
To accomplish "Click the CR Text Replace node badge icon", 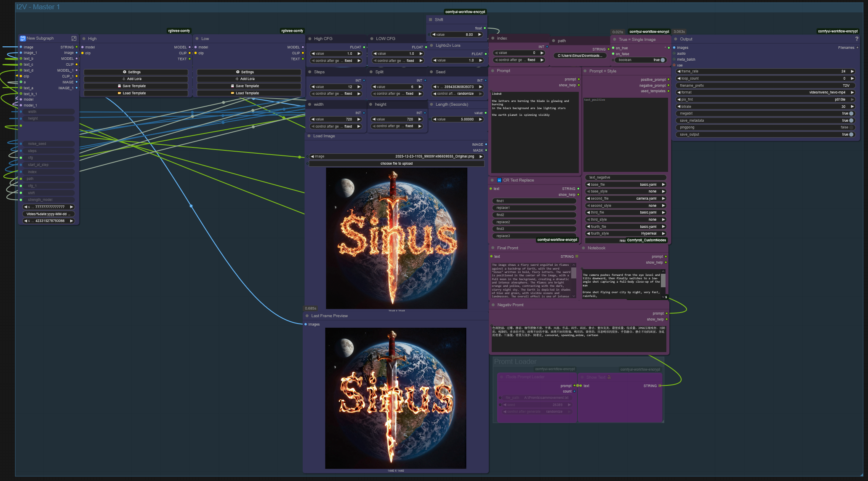I will (499, 180).
